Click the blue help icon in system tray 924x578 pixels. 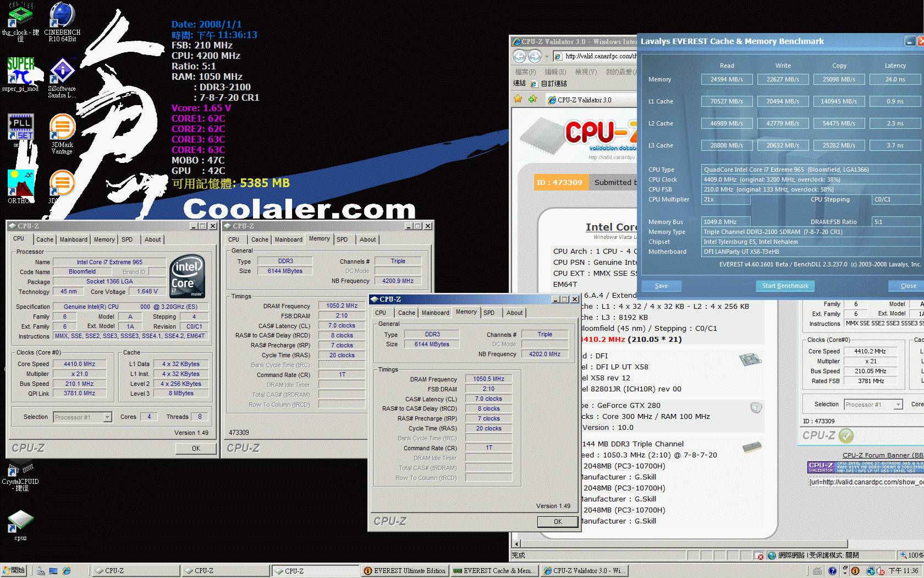pyautogui.click(x=833, y=571)
